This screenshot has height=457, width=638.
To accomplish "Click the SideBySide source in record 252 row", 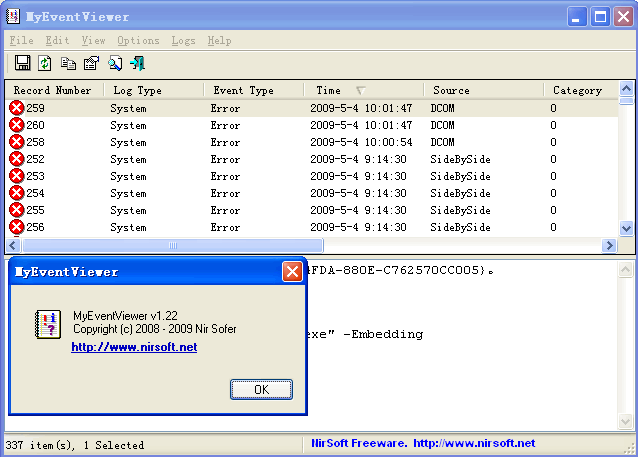I will point(460,159).
